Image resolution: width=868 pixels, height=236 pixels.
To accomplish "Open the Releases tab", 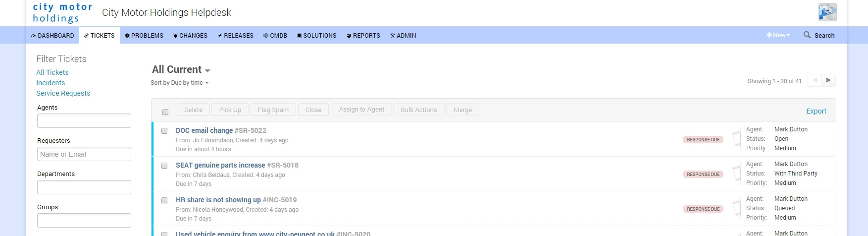I will tap(236, 36).
